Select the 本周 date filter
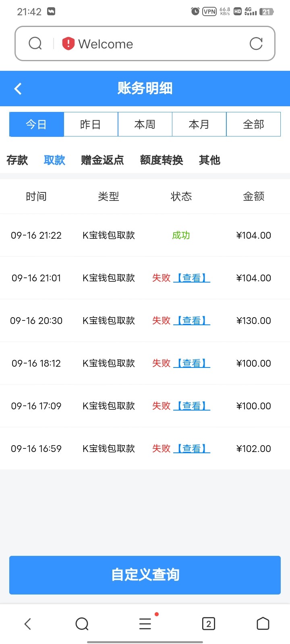 (x=145, y=124)
